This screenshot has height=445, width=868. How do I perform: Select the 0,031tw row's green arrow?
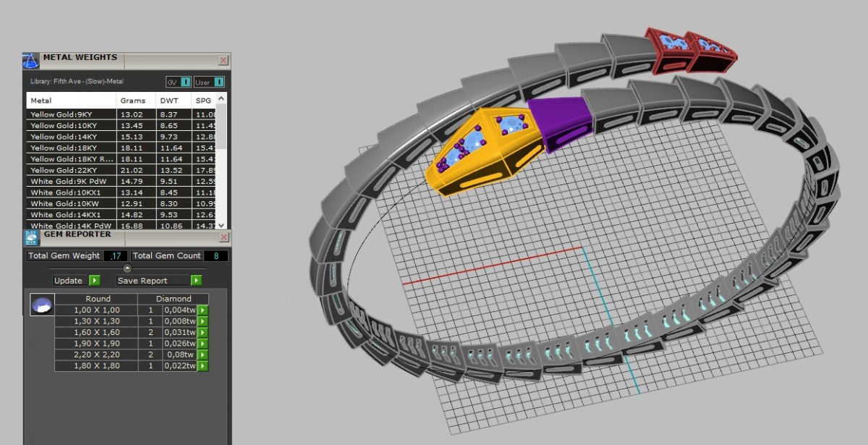(x=203, y=332)
